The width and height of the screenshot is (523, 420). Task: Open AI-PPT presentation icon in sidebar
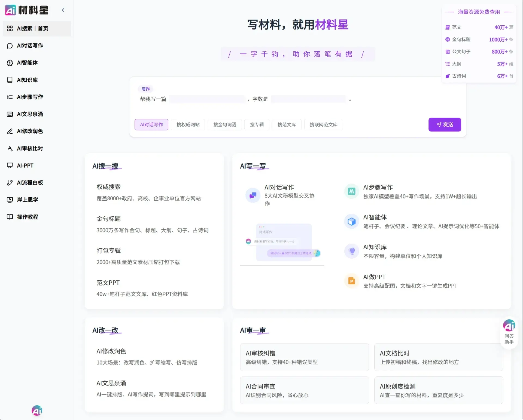click(10, 165)
